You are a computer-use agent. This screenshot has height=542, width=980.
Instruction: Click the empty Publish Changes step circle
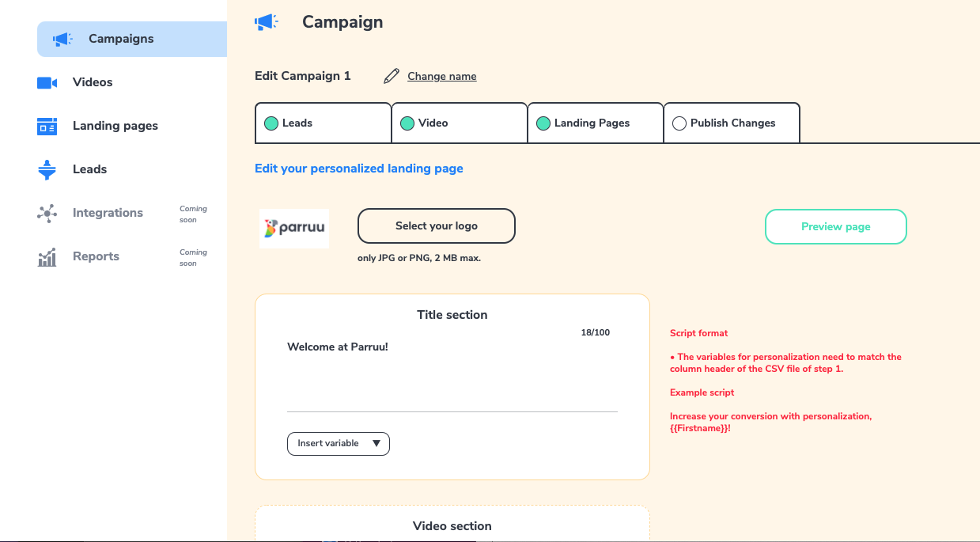click(679, 123)
